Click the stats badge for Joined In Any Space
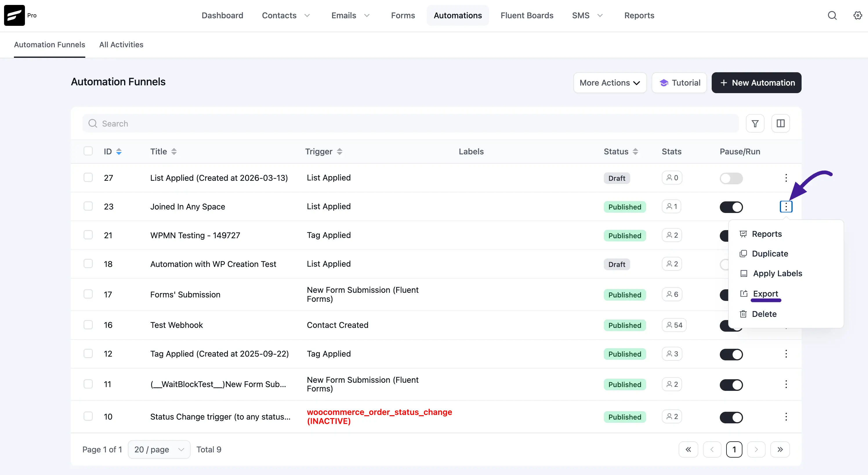Viewport: 868px width, 475px height. [671, 207]
